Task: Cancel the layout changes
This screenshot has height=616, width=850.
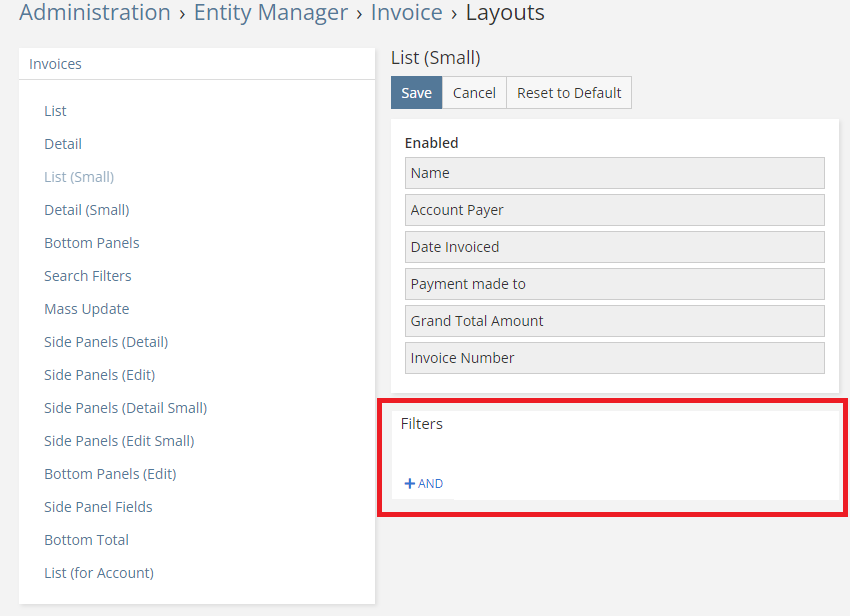Action: 474,93
